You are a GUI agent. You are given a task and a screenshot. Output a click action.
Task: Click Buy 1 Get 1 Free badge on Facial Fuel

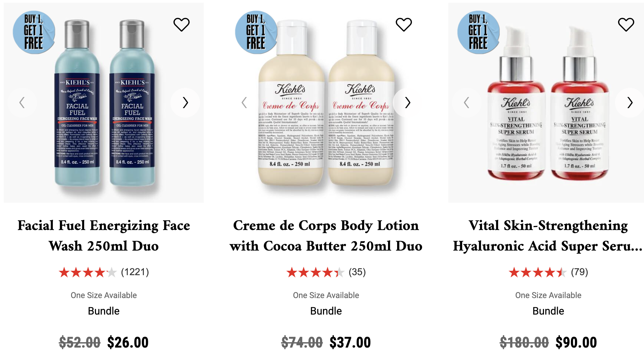point(34,32)
